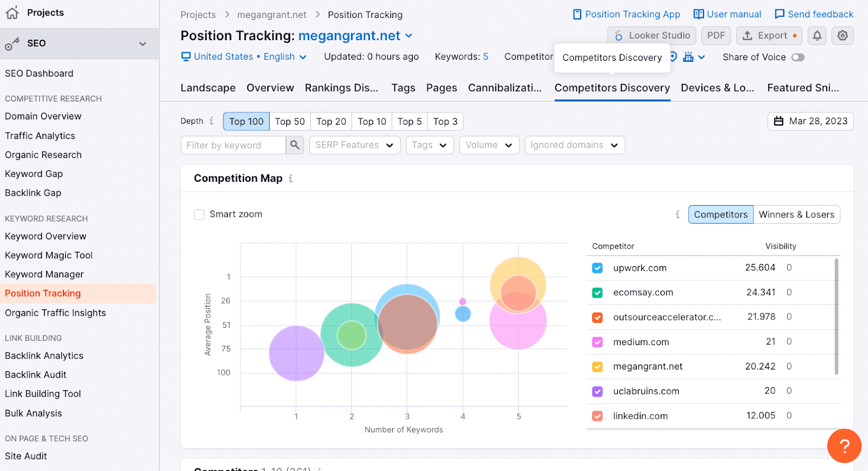Open the User manual book icon
Viewport: 868px width, 471px height.
click(x=699, y=14)
